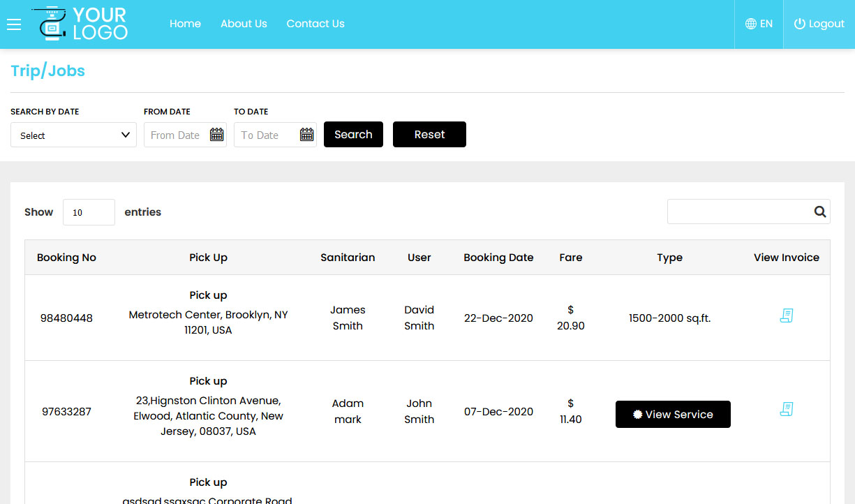
Task: Click the YOUR LOGO brand image
Action: tap(80, 23)
